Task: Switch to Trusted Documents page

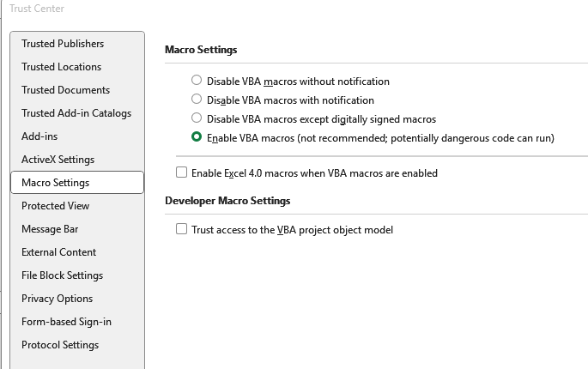Action: coord(65,90)
